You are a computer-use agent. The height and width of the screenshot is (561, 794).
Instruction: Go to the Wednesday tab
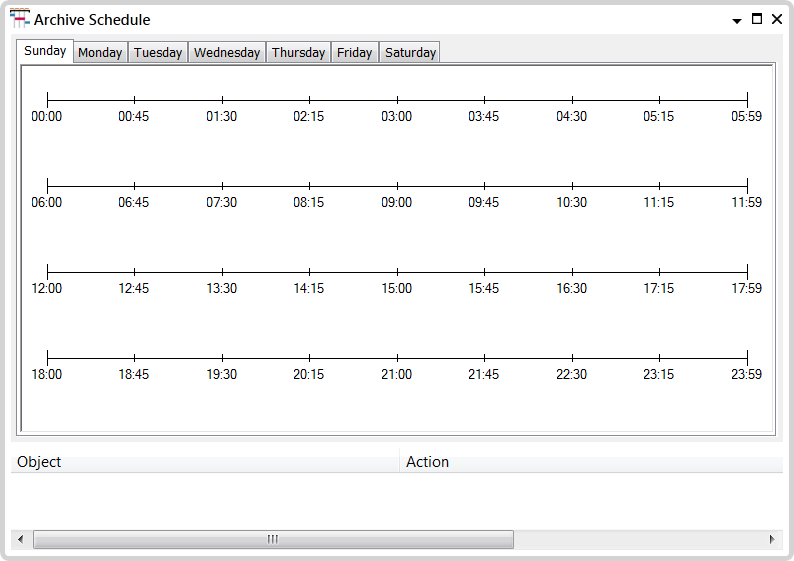point(227,53)
